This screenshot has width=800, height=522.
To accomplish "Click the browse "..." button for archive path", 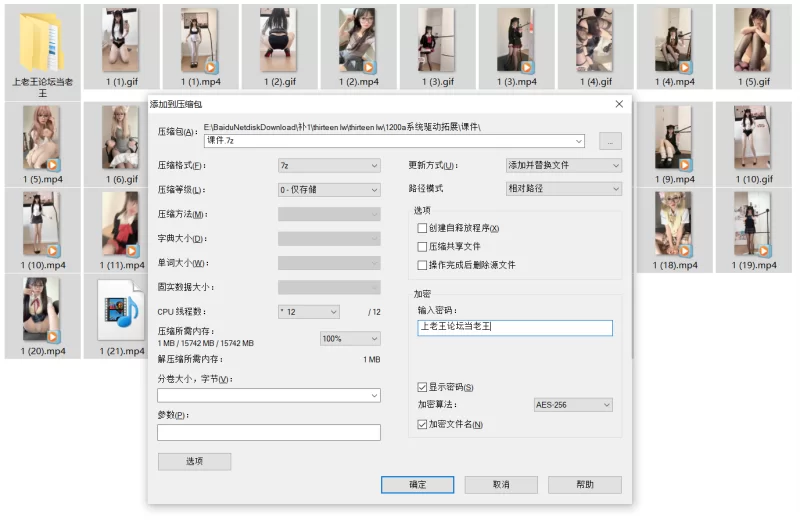I will coord(610,141).
